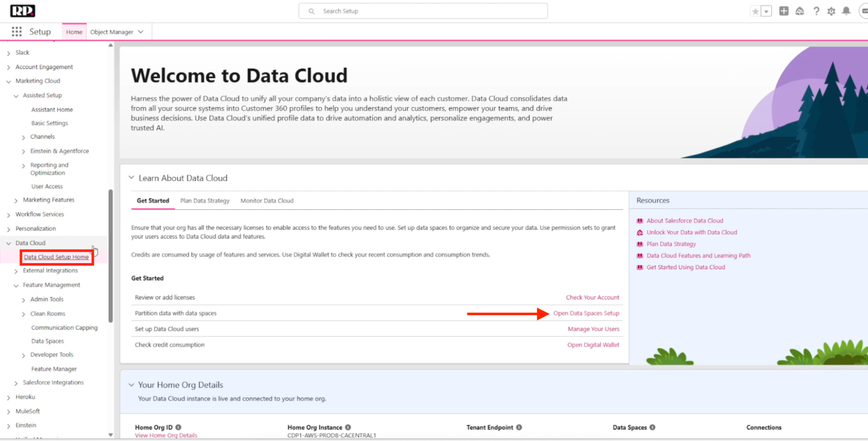This screenshot has width=868, height=441.
Task: Open the notifications bell
Action: pos(846,11)
